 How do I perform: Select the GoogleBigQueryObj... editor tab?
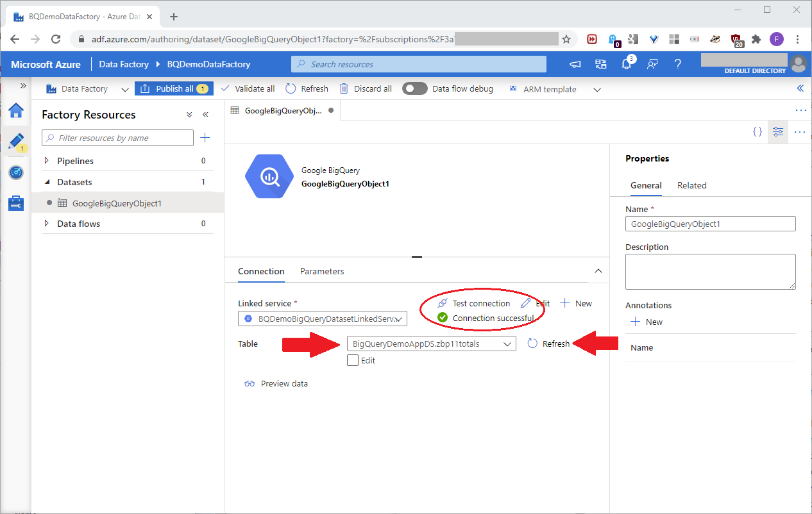[x=282, y=110]
